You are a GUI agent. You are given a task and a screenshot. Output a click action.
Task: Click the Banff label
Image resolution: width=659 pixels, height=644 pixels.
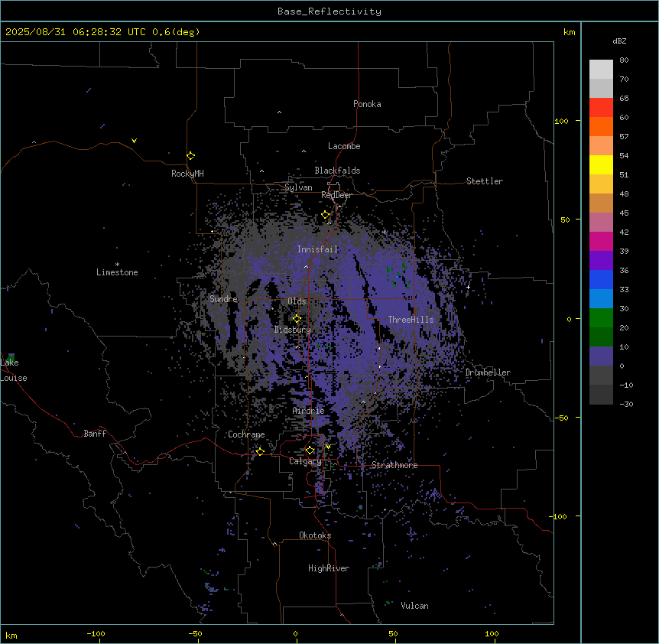[95, 434]
